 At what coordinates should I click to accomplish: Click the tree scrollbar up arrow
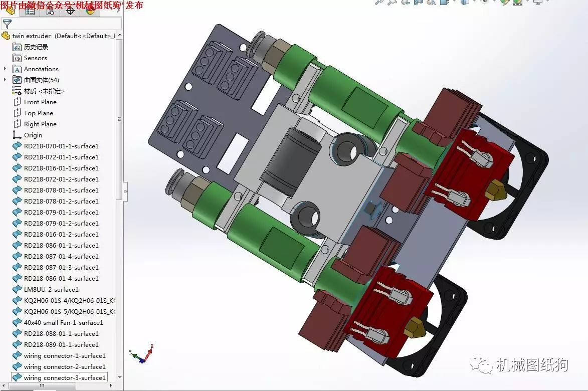(120, 35)
